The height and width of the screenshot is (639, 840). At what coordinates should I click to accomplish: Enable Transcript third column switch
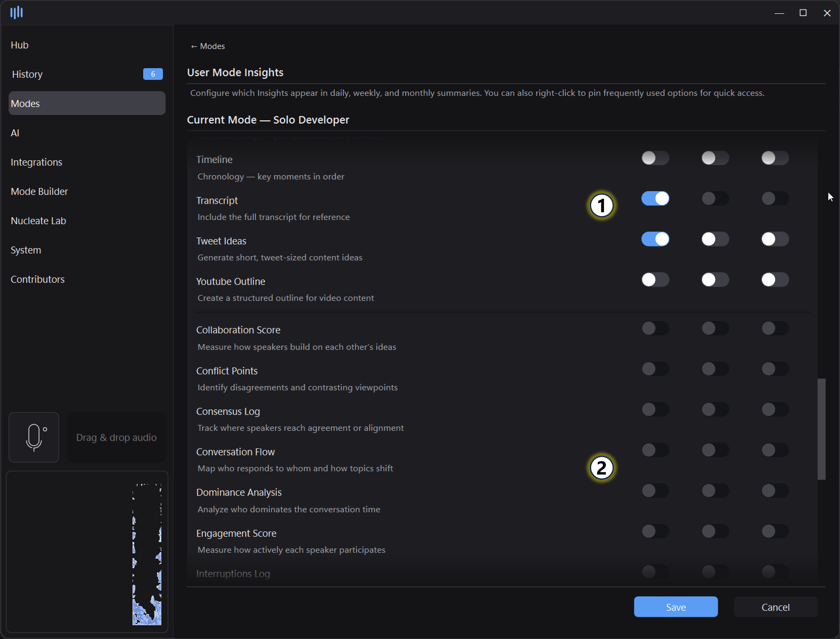(x=775, y=199)
